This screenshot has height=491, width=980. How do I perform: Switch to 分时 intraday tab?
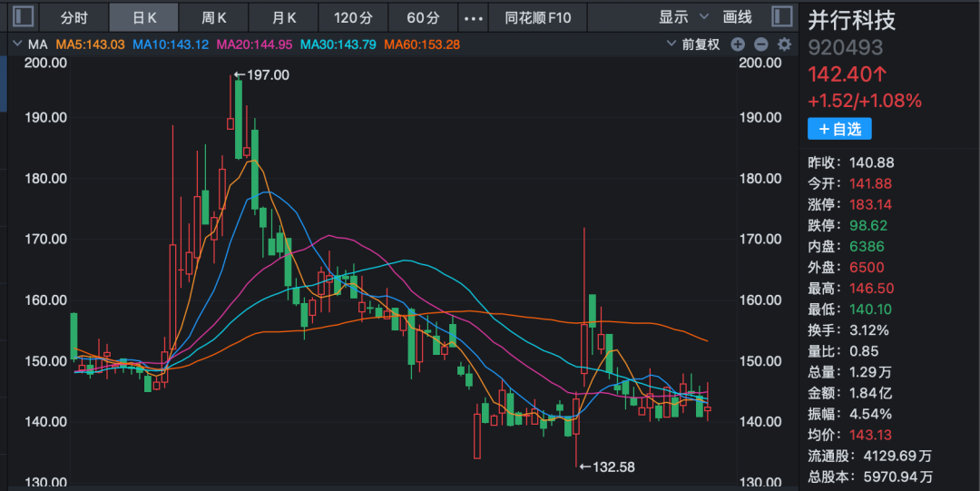tap(74, 17)
